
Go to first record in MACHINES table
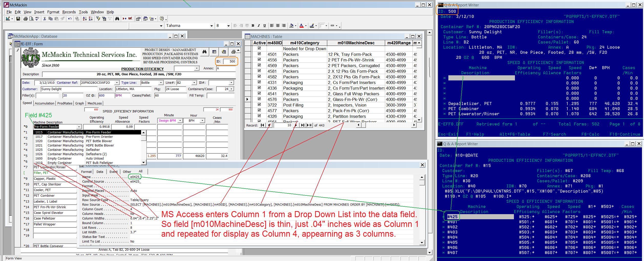click(x=262, y=125)
